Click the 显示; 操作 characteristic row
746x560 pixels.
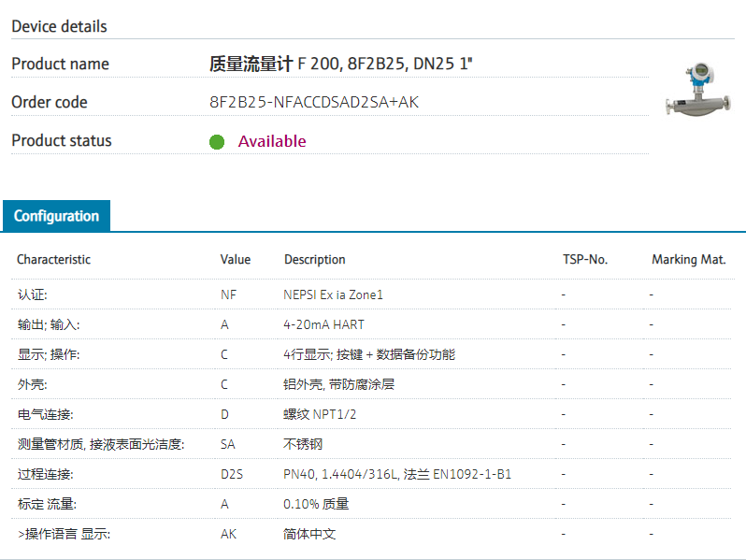point(49,354)
